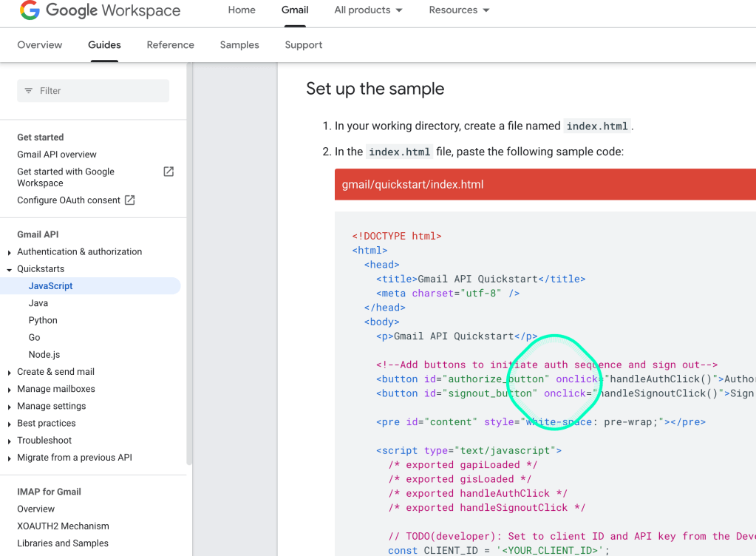Viewport: 756px width, 556px height.
Task: Expand Authentication & authorization section
Action: tap(9, 252)
